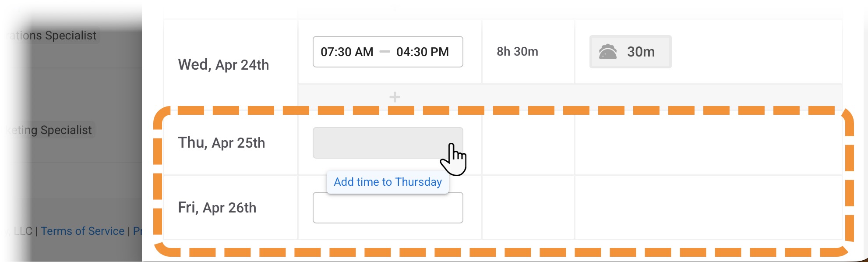
Task: Click Thursday's empty break cell
Action: pyautogui.click(x=708, y=143)
